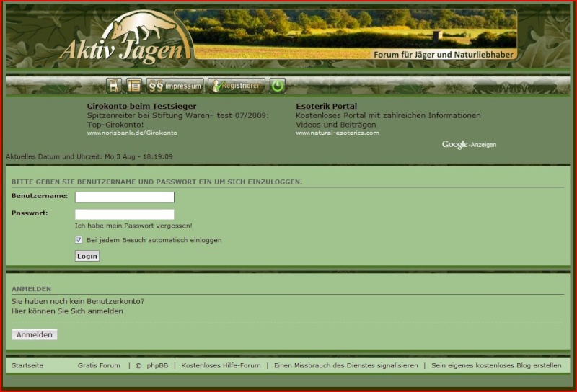The image size is (577, 392).
Task: Visit www.natural-esoterics.com ad URL
Action: (338, 133)
